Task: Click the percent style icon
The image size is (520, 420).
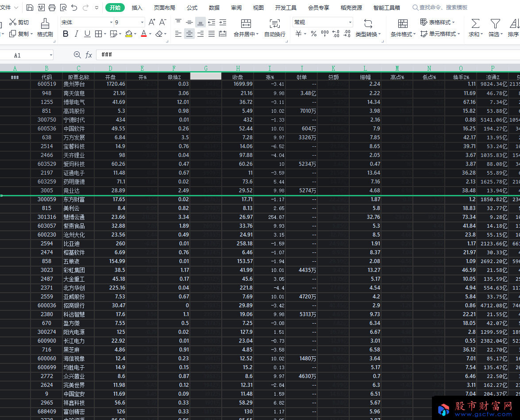Action: coord(314,34)
